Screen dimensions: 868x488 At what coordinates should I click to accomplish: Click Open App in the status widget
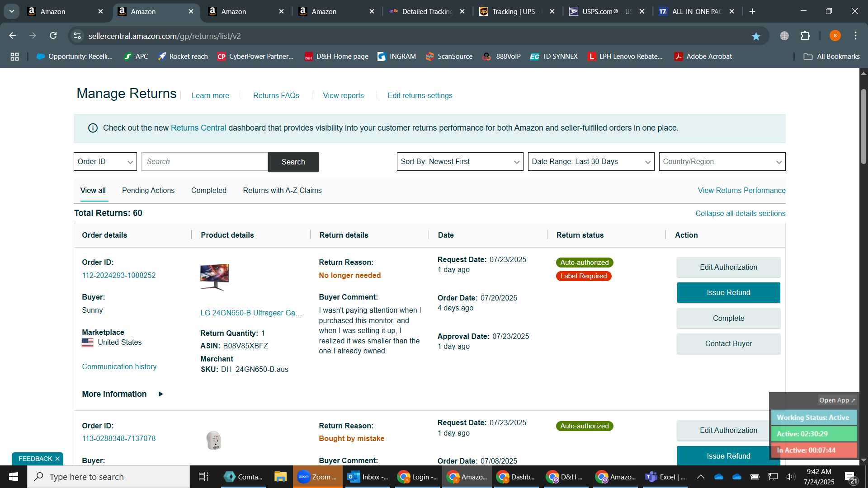[837, 400]
